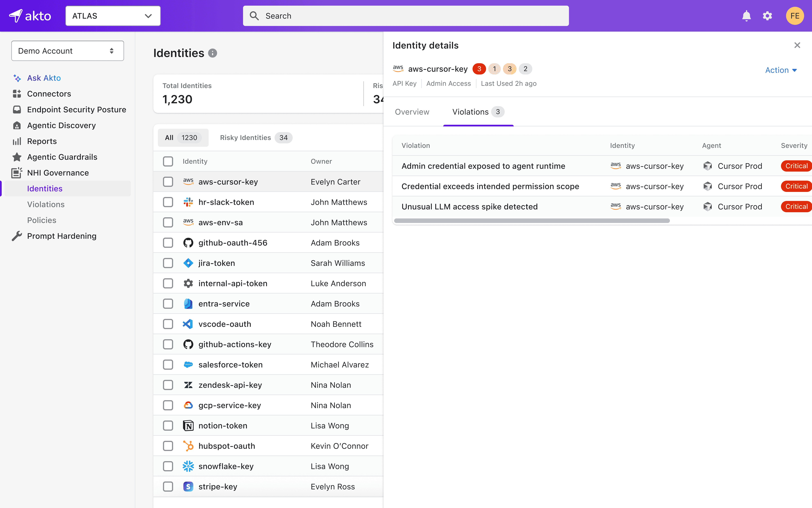812x508 pixels.
Task: Click the HubSpot icon for hubspot-oauth
Action: (x=188, y=446)
